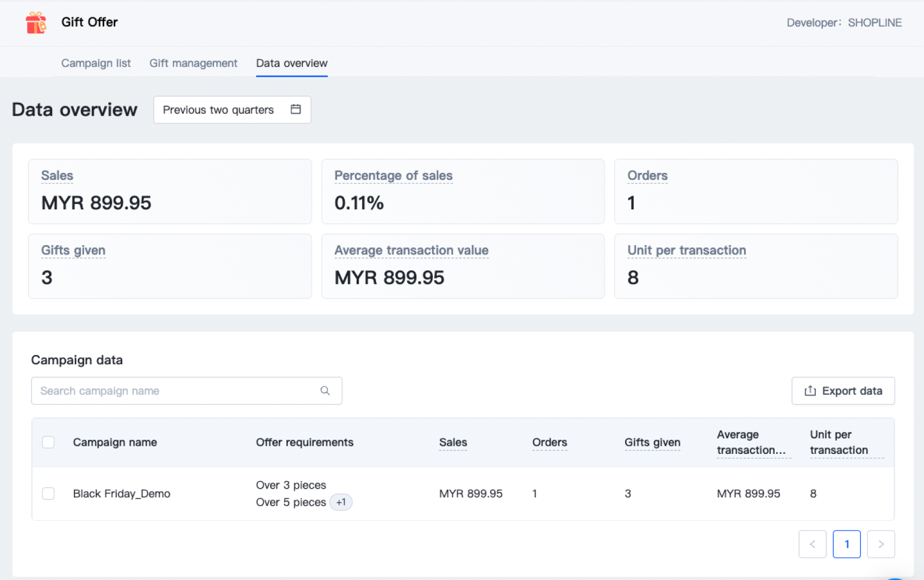The height and width of the screenshot is (580, 924).
Task: Check the Black Friday_Demo row checkbox
Action: click(48, 494)
